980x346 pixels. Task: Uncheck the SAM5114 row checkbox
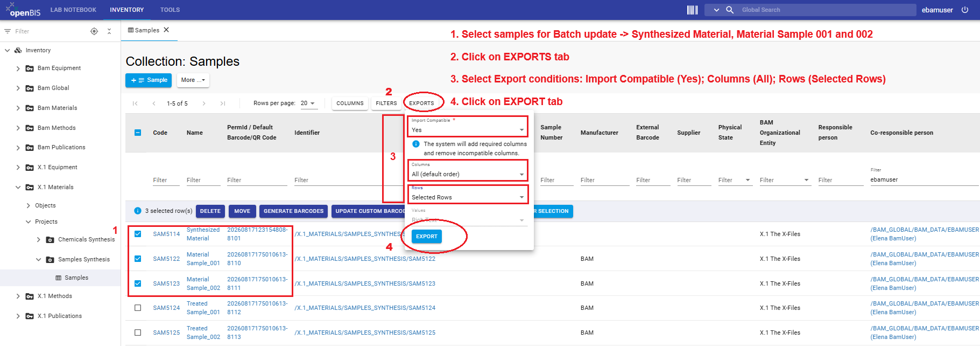138,234
